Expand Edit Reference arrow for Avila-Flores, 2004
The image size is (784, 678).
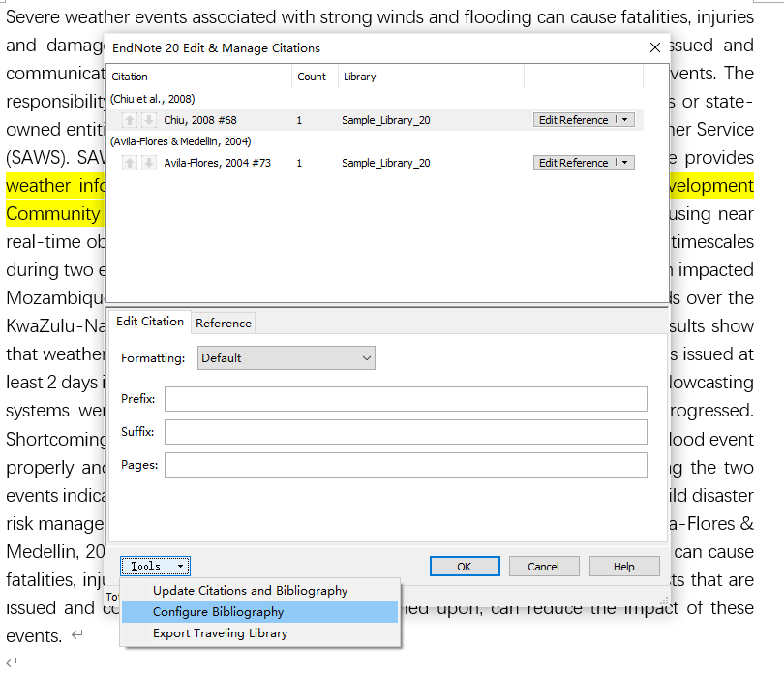point(624,163)
